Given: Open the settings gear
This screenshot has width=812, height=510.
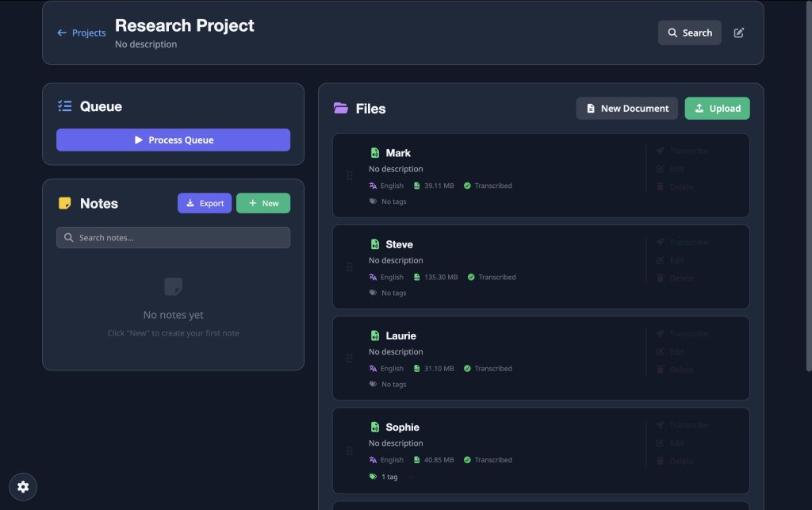Looking at the screenshot, I should click(x=23, y=487).
